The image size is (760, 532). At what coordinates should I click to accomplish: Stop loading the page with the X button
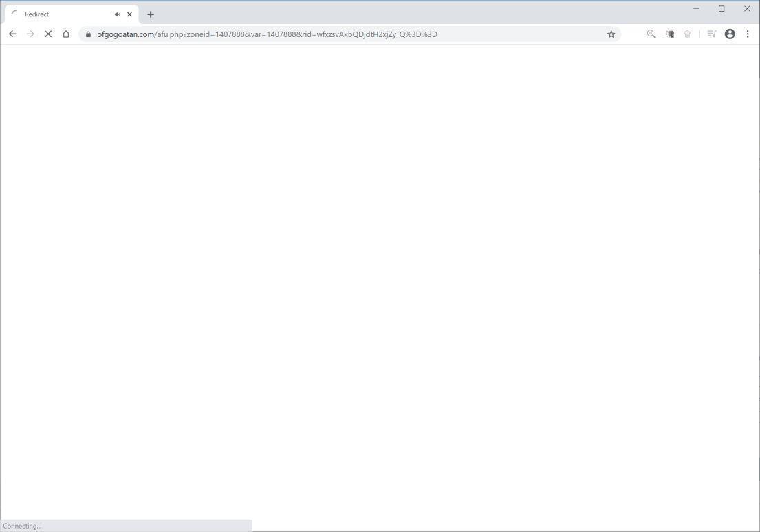[x=48, y=34]
